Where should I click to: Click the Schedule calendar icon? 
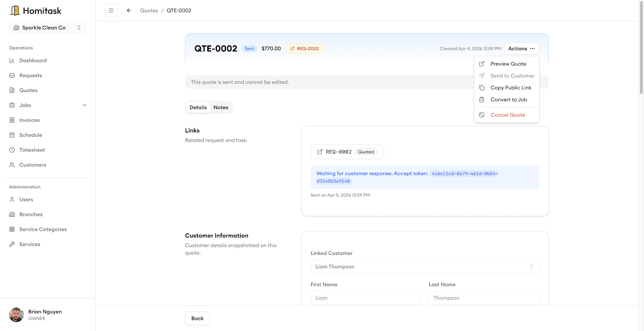(x=12, y=135)
